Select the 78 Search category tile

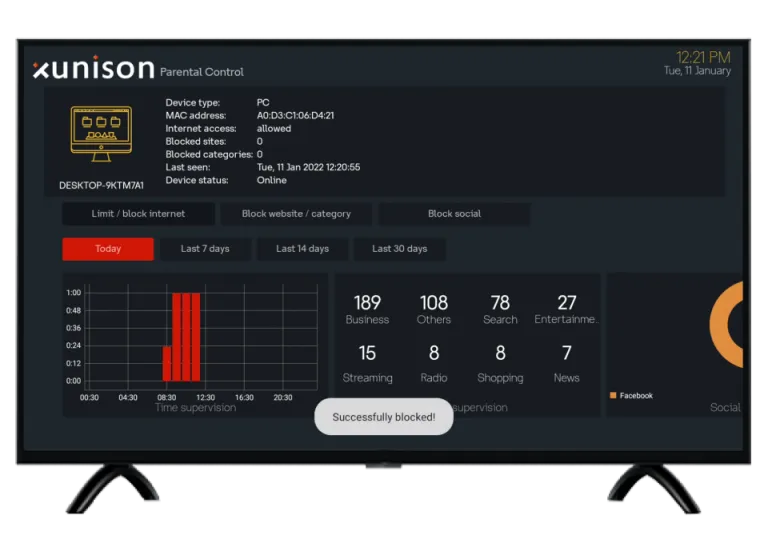500,310
